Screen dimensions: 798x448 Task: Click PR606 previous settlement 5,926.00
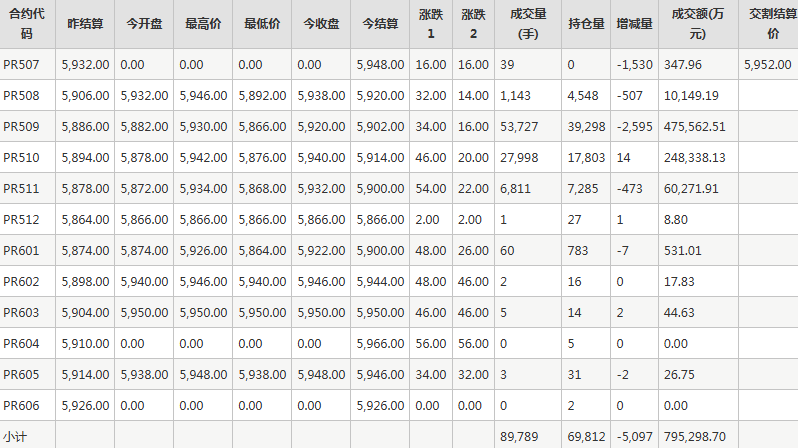point(85,406)
